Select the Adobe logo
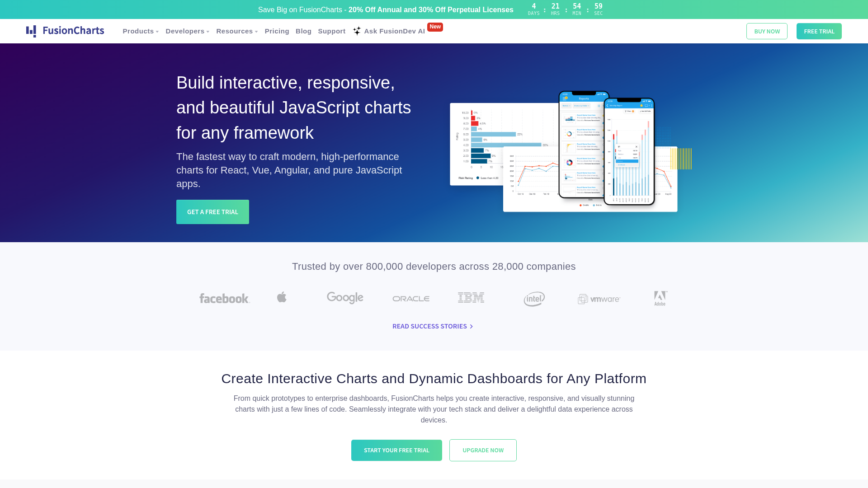 click(660, 298)
